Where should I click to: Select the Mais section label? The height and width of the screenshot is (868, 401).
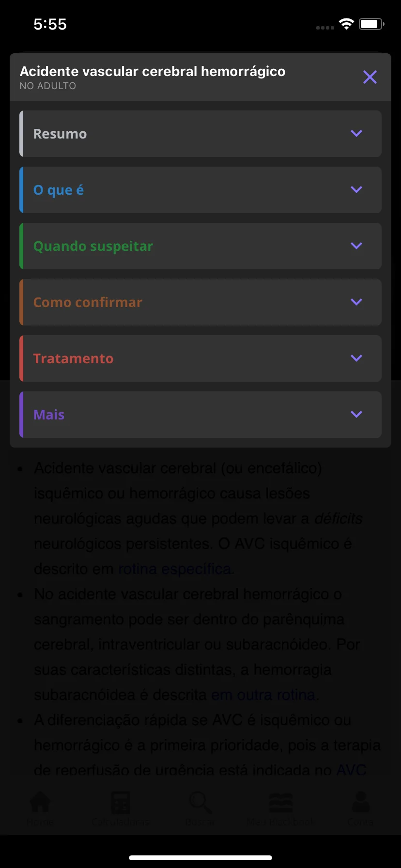tap(49, 415)
